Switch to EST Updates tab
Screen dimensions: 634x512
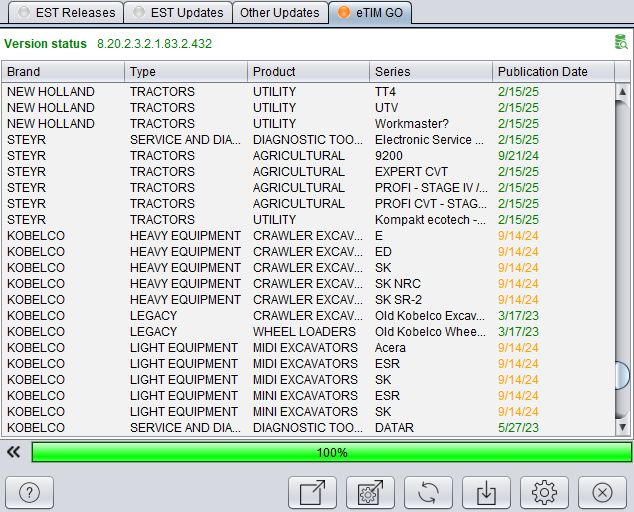[178, 13]
